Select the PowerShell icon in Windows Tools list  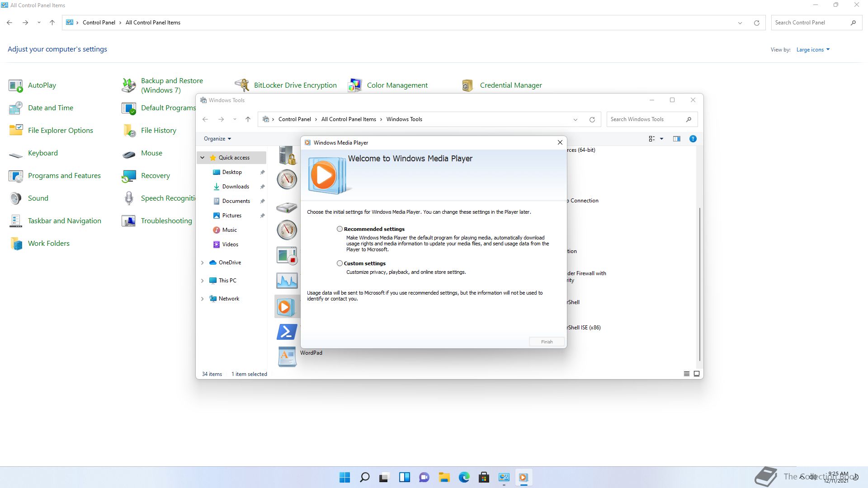coord(287,332)
